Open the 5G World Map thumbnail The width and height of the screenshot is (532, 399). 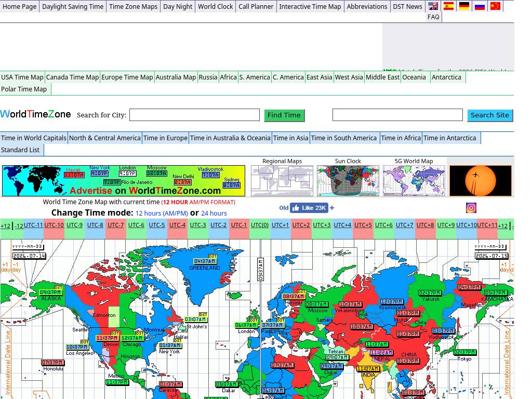click(x=414, y=181)
